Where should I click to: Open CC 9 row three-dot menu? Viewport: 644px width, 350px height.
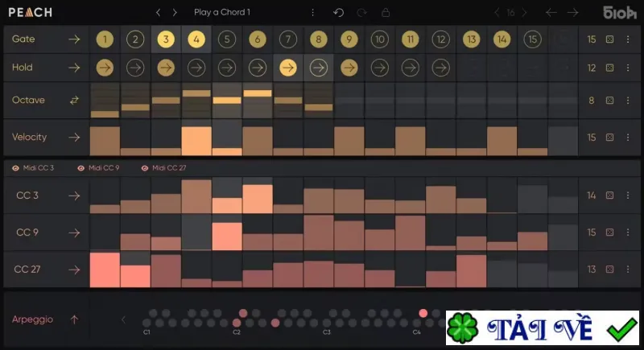tap(628, 233)
